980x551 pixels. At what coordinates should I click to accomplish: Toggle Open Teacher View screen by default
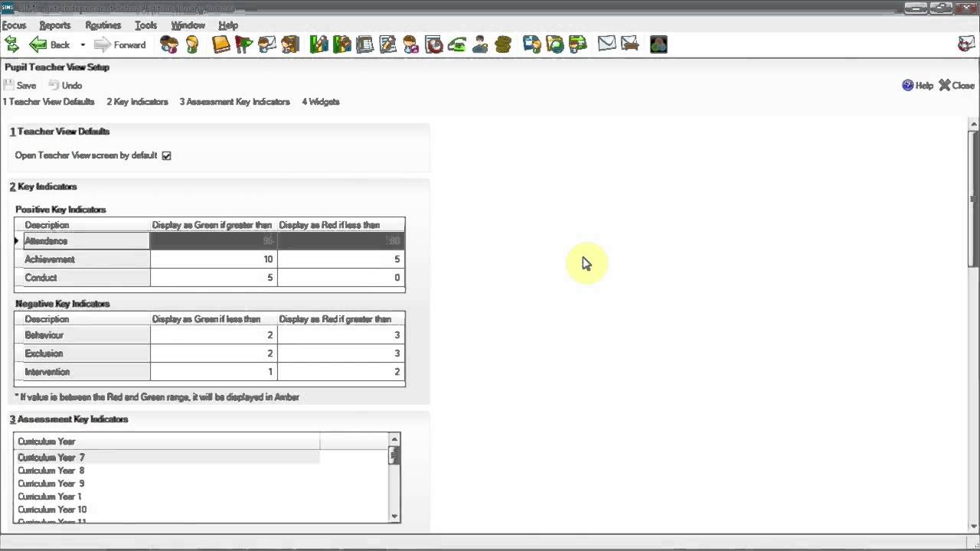(166, 155)
